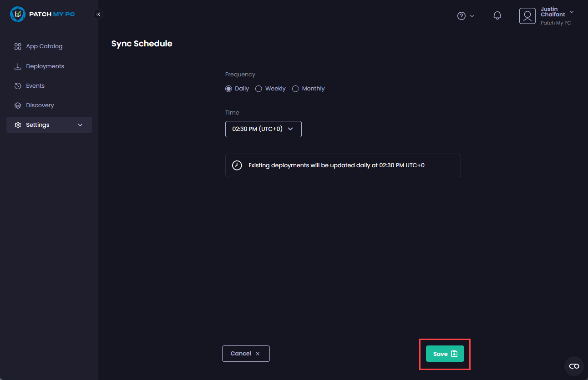The width and height of the screenshot is (588, 380).
Task: Cancel the schedule changes
Action: click(246, 353)
